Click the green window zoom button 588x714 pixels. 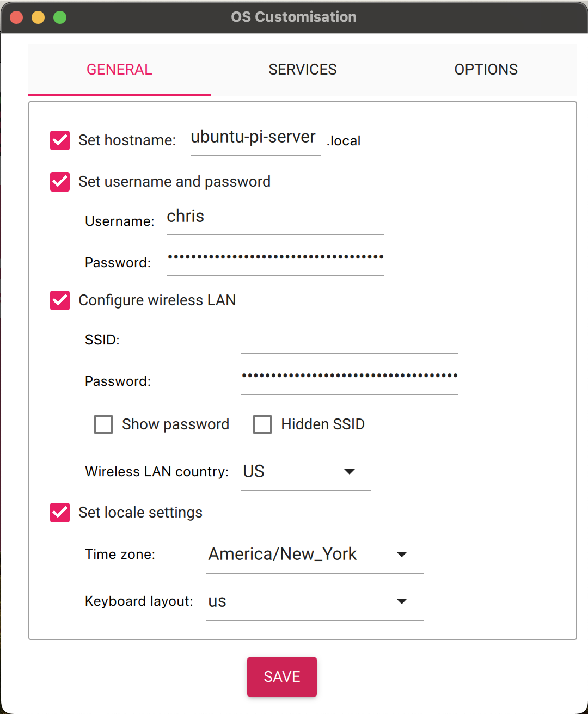pyautogui.click(x=60, y=17)
